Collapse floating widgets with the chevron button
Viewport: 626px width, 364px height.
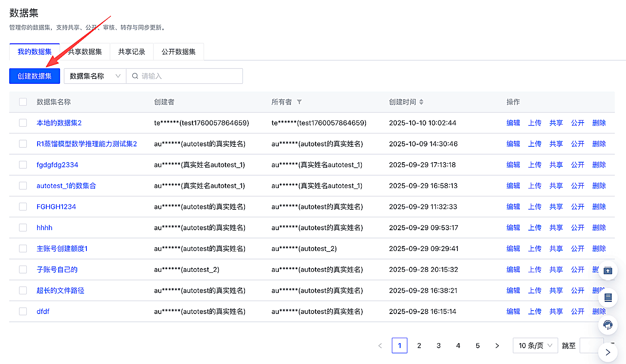pyautogui.click(x=608, y=352)
